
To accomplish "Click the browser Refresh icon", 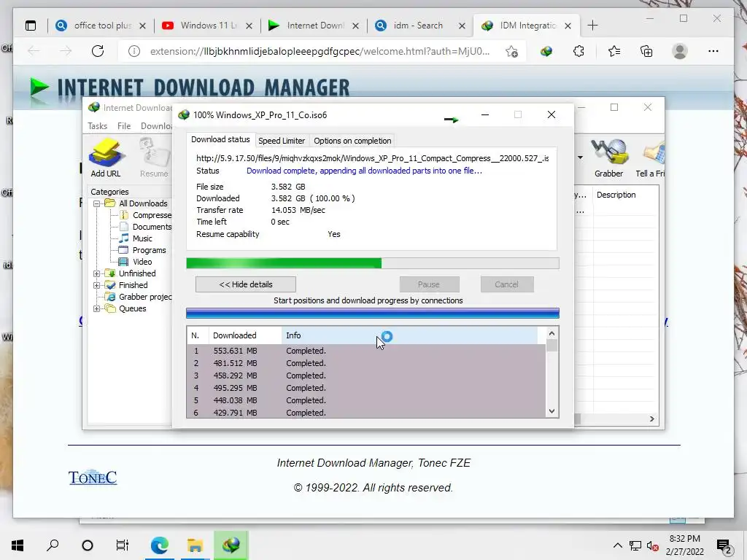I will pyautogui.click(x=98, y=51).
